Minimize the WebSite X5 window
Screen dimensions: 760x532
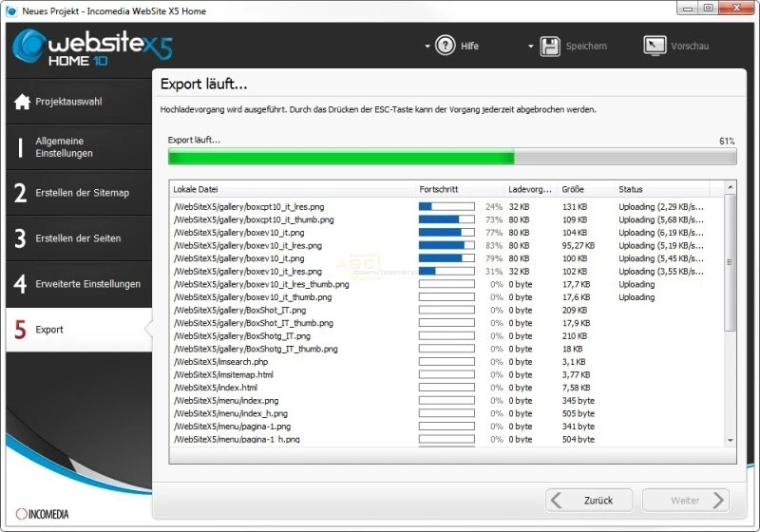pyautogui.click(x=687, y=9)
